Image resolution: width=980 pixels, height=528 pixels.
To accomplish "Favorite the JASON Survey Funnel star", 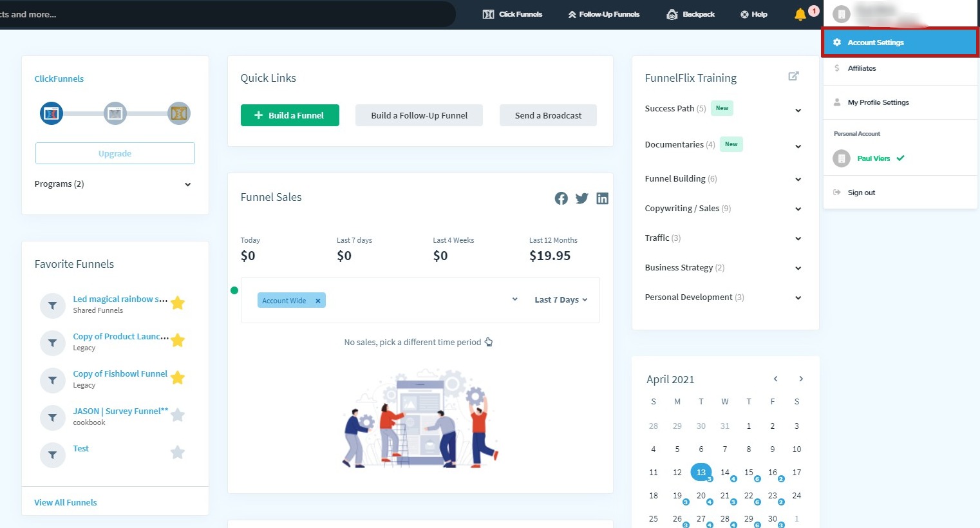I will [x=178, y=415].
